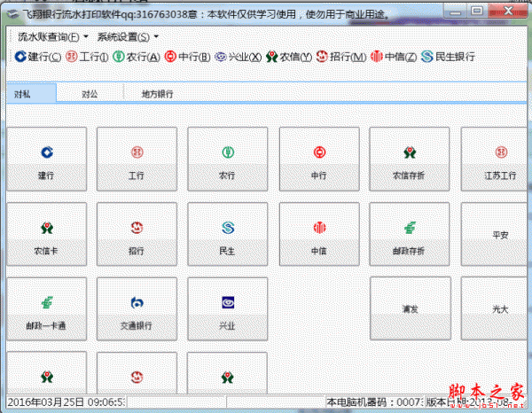Open the 平安 bank tile

click(x=494, y=234)
